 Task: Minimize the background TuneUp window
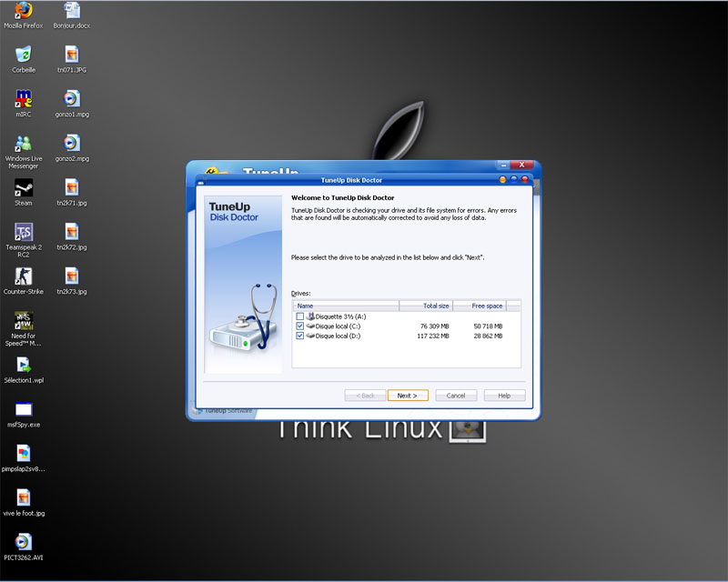click(x=504, y=166)
